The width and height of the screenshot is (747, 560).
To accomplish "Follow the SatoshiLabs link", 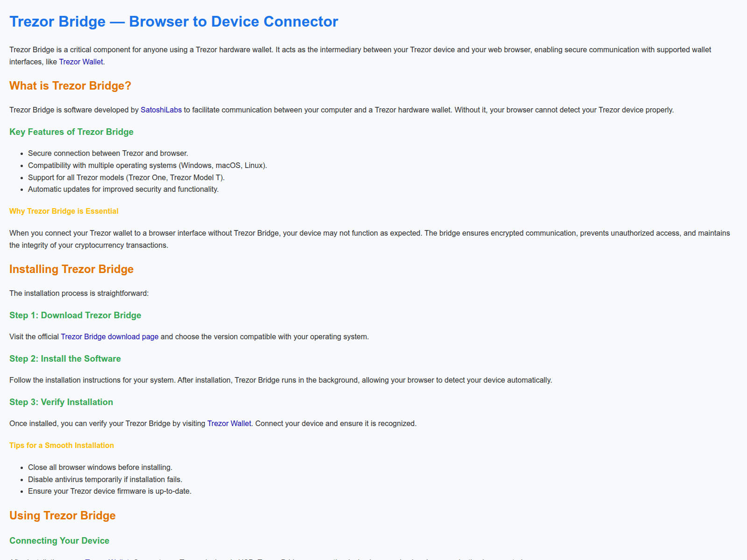I will (x=161, y=110).
